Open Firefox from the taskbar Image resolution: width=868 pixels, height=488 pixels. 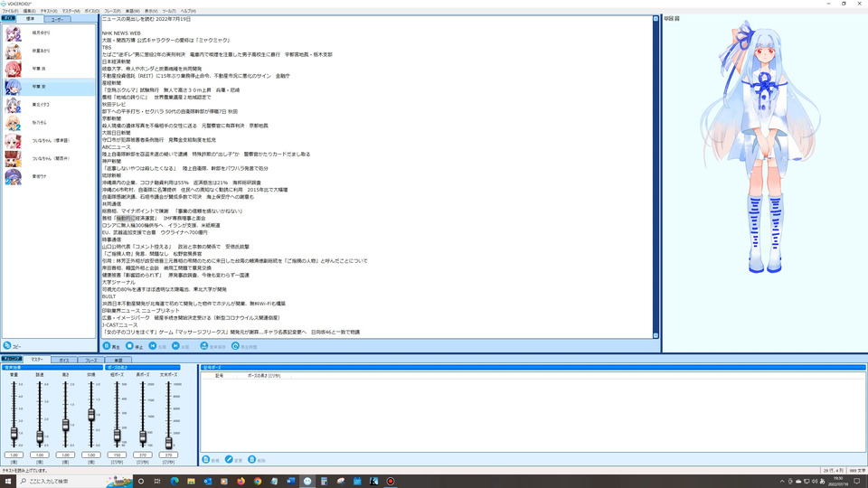241,481
